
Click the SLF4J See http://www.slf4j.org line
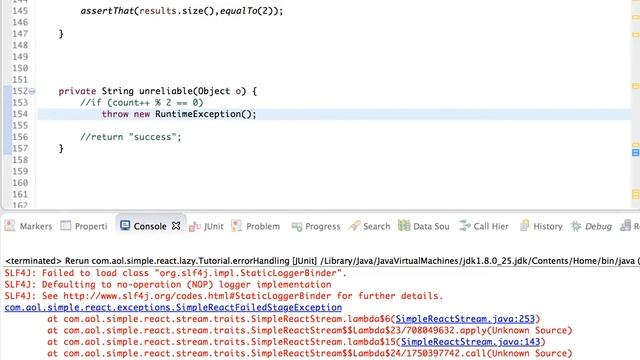click(224, 296)
